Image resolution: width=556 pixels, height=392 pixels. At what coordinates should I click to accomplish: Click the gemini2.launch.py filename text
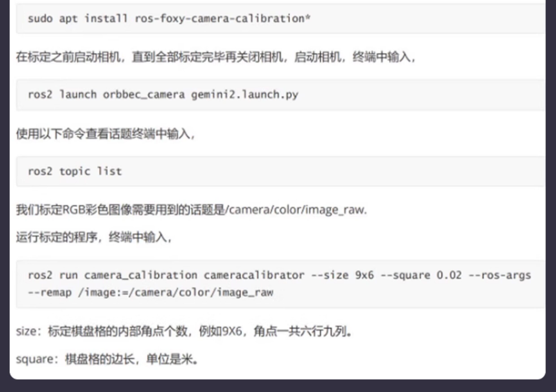245,95
